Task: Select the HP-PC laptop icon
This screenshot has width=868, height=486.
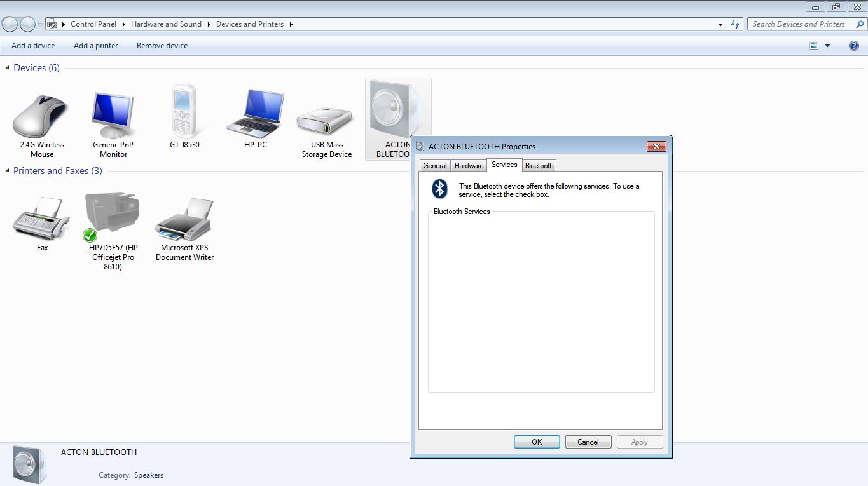Action: pyautogui.click(x=256, y=113)
